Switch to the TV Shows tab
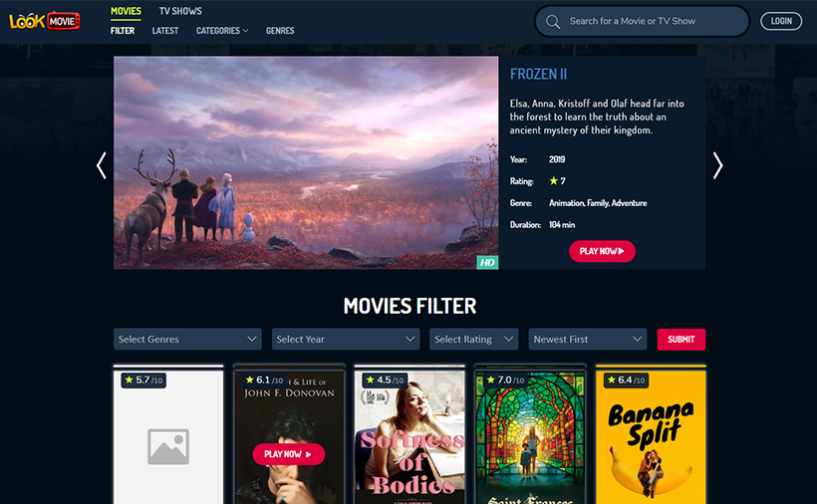Image resolution: width=817 pixels, height=504 pixels. tap(180, 11)
